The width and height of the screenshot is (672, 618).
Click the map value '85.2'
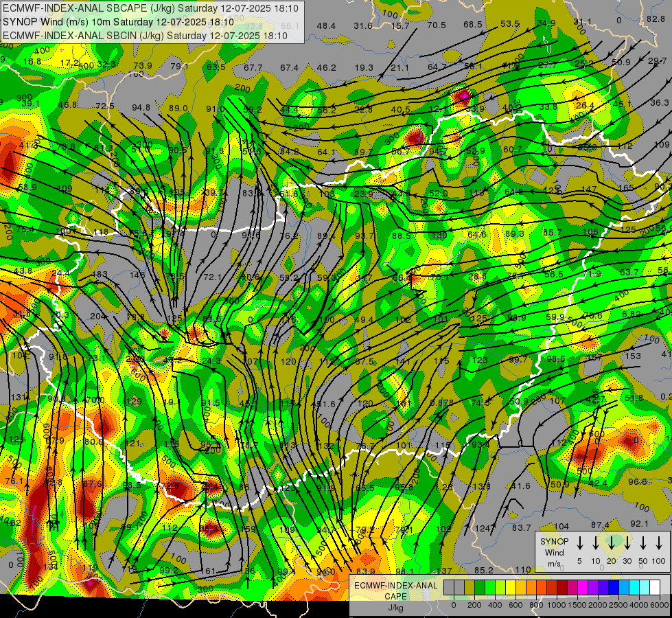484,571
